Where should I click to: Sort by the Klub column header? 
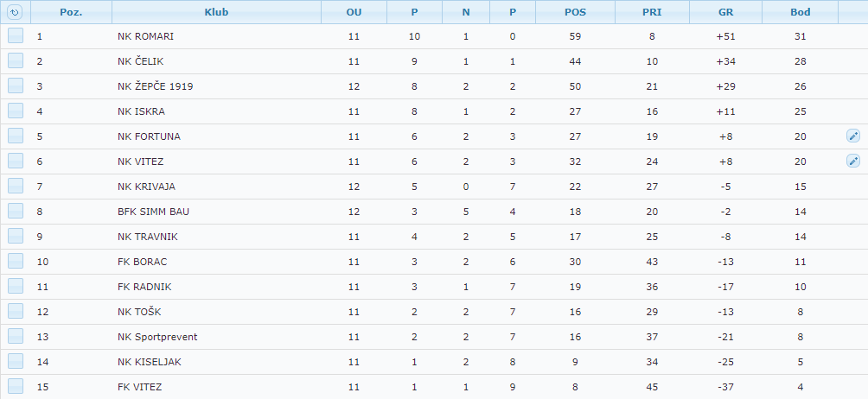[216, 12]
